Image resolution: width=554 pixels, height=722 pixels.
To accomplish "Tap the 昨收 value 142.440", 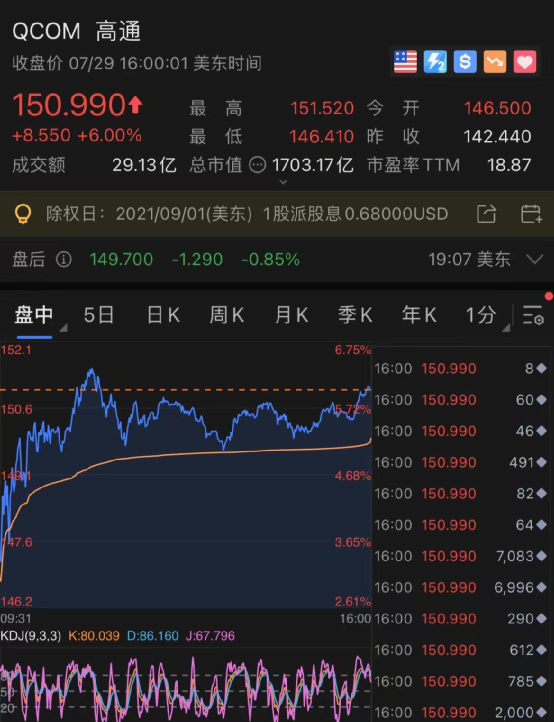I will coord(498,136).
